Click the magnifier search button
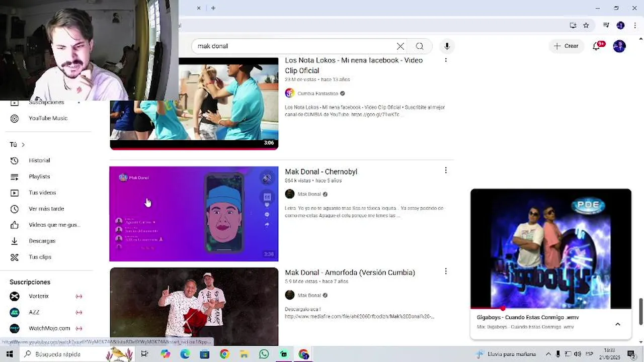 420,46
